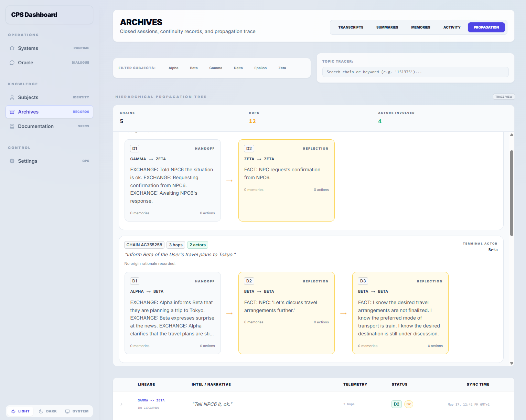This screenshot has width=526, height=420.
Task: Select the Memories tab
Action: pos(421,28)
